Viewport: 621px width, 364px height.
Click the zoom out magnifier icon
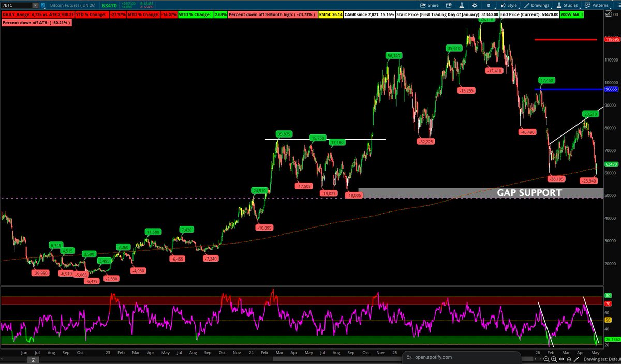(x=546, y=359)
